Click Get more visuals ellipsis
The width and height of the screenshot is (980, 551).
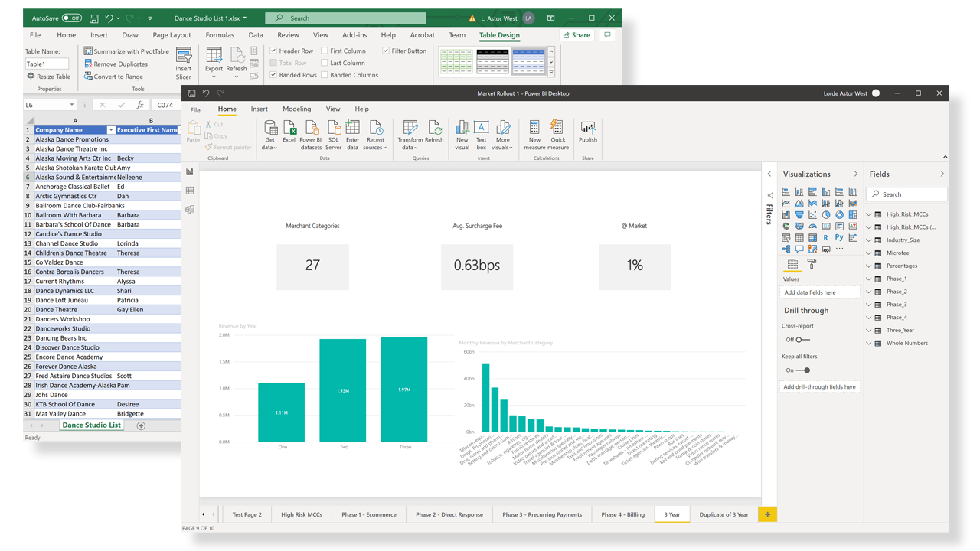839,249
